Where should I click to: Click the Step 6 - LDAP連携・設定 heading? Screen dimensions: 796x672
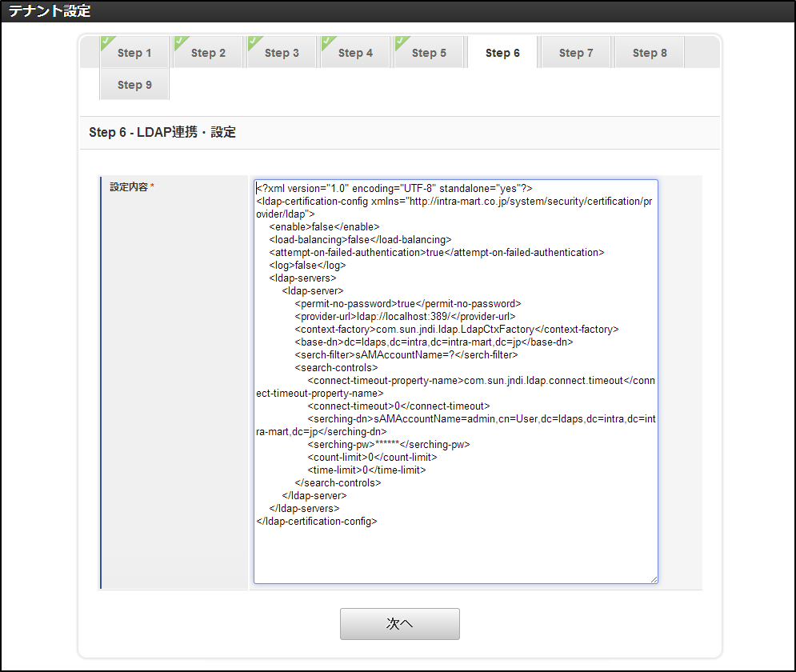coord(162,133)
